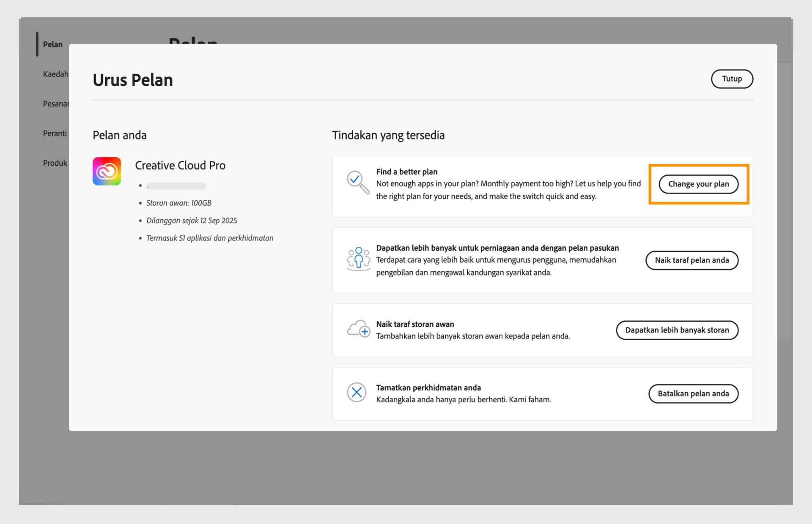The height and width of the screenshot is (524, 812).
Task: Open Peranti item in sidebar
Action: click(55, 133)
